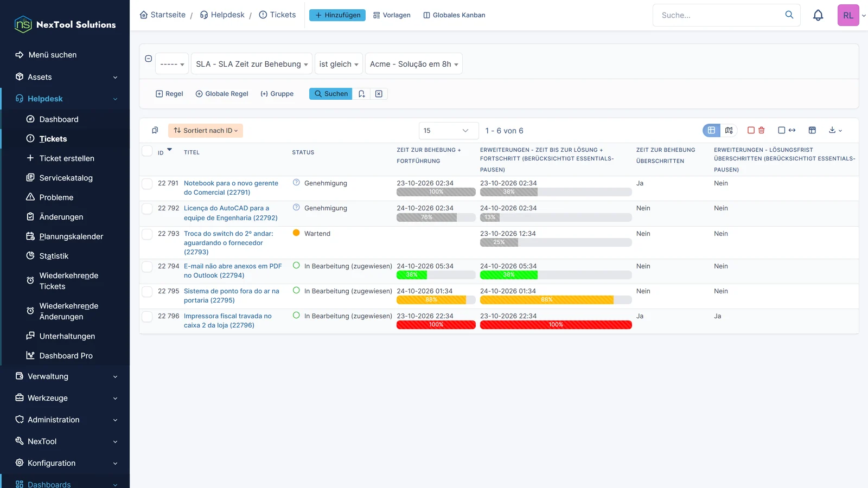Check the box for ticket 22 792
Screen dimensions: 868x488
[147, 208]
